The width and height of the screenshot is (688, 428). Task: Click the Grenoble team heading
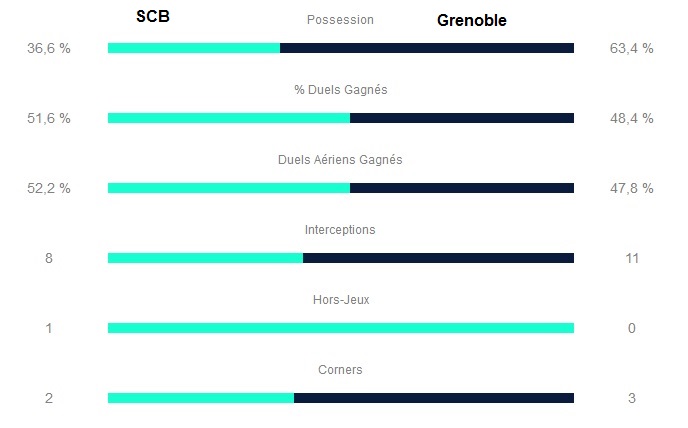pos(471,20)
